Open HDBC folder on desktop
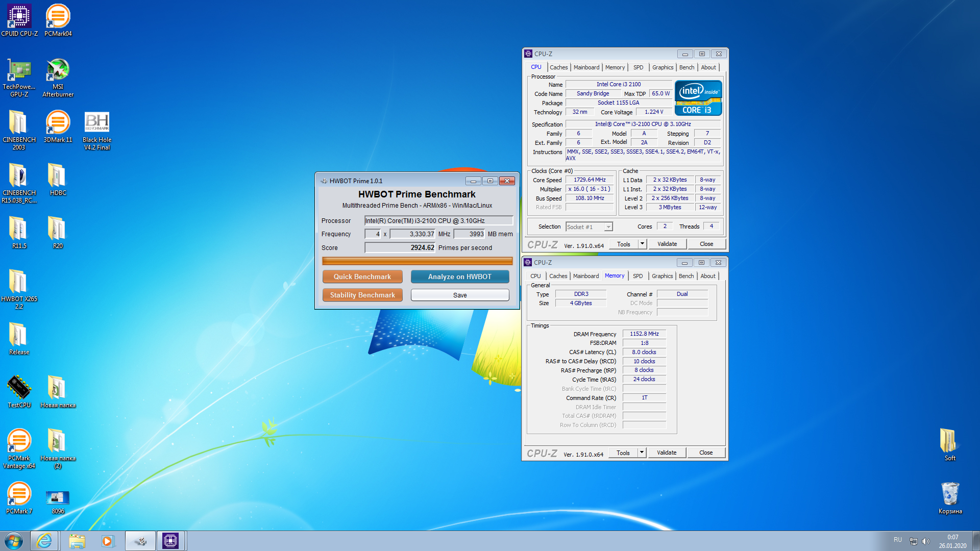This screenshot has width=980, height=551. click(58, 180)
